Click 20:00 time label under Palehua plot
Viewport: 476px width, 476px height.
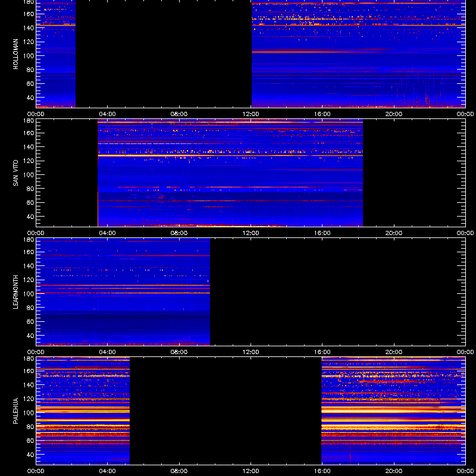click(x=394, y=471)
